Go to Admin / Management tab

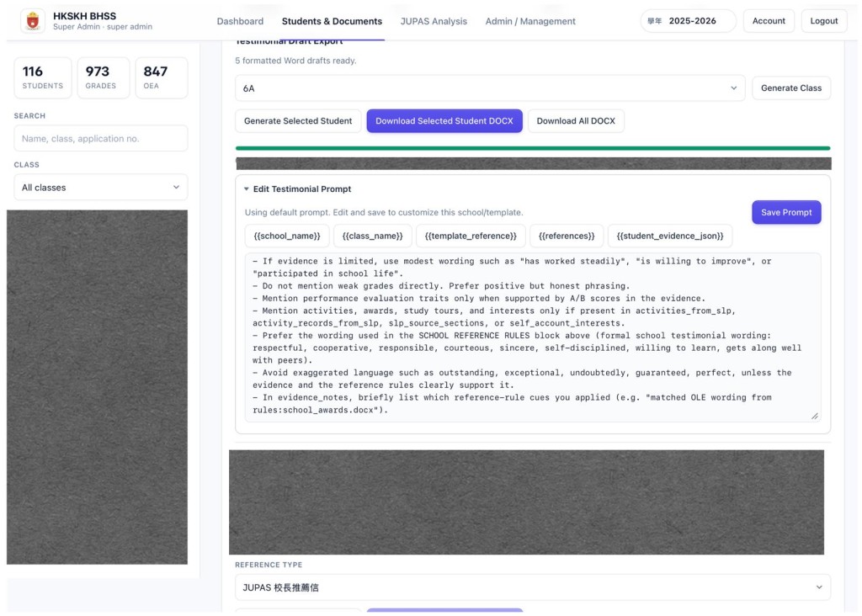pos(530,21)
